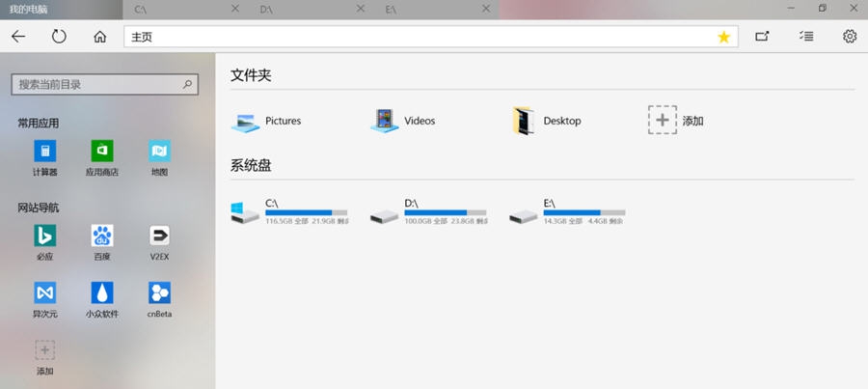
Task: Click the yellow favorite star
Action: (x=723, y=37)
